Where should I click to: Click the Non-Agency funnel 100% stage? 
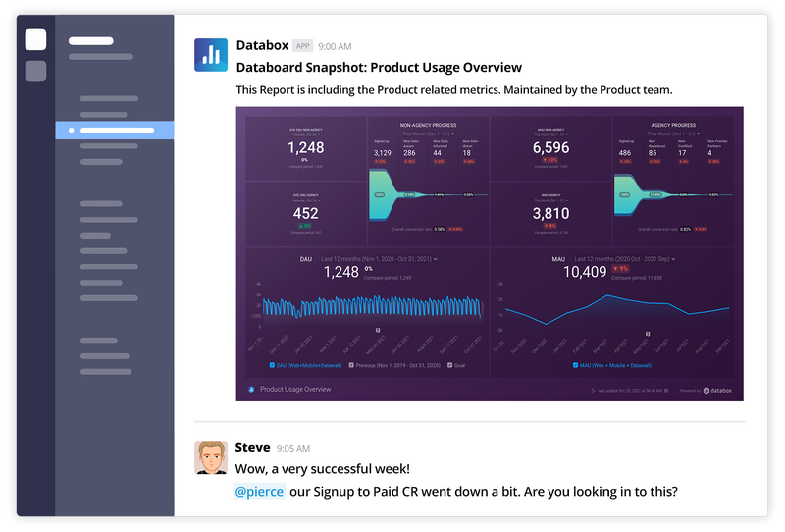pyautogui.click(x=380, y=195)
